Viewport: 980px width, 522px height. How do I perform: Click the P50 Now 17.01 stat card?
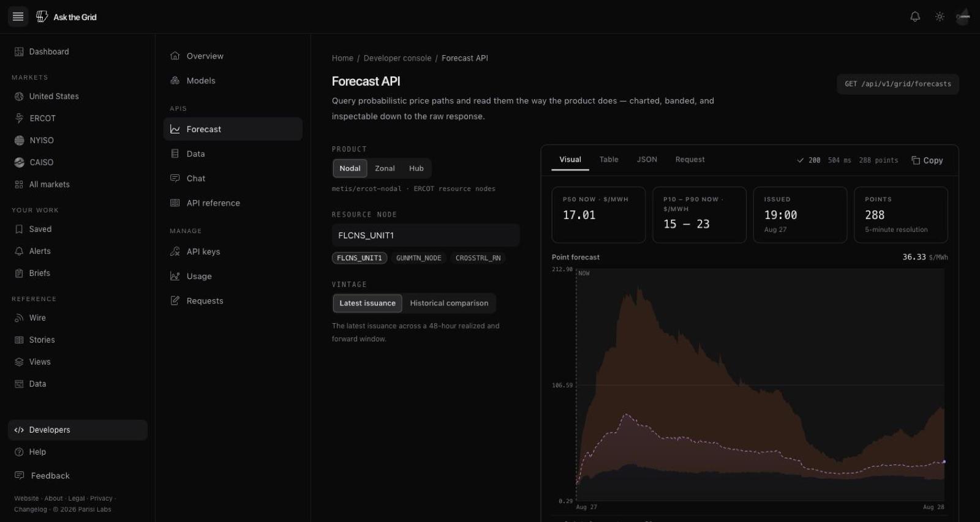(x=598, y=215)
